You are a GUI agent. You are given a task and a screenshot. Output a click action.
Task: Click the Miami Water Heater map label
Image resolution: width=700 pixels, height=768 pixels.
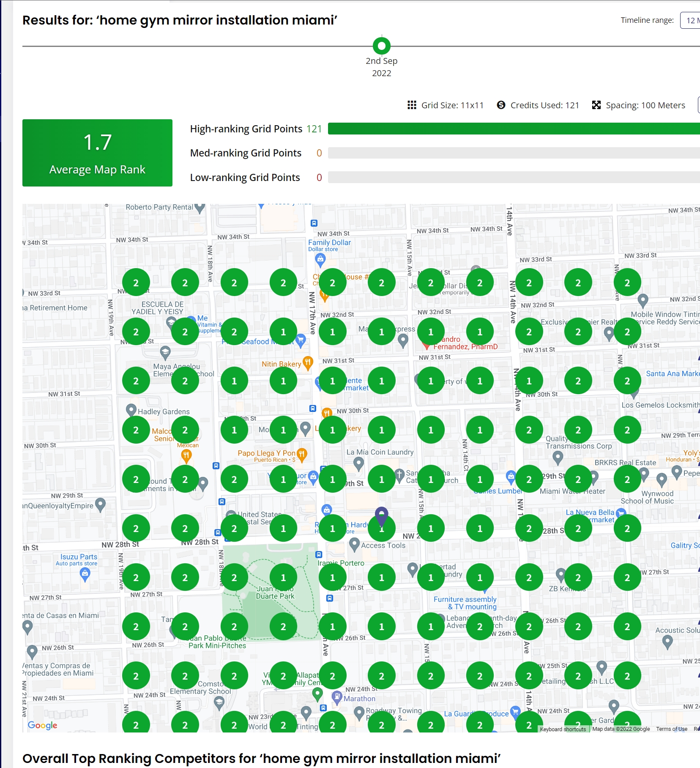point(572,491)
